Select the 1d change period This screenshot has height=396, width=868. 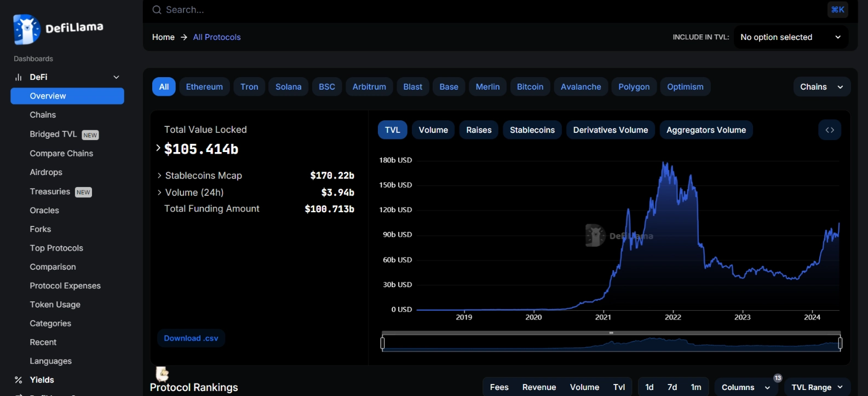tap(649, 387)
